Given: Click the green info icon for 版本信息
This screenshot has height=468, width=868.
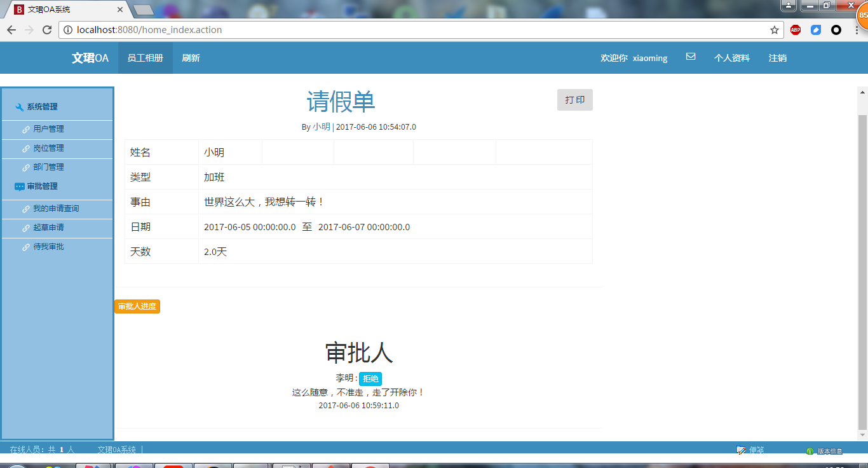Looking at the screenshot, I should (x=810, y=451).
